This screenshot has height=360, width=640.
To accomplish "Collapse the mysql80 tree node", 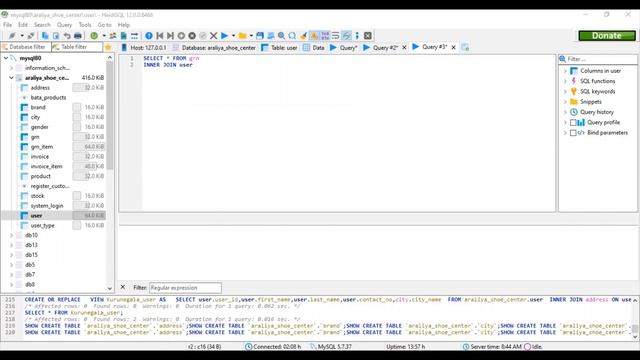I will (6, 58).
